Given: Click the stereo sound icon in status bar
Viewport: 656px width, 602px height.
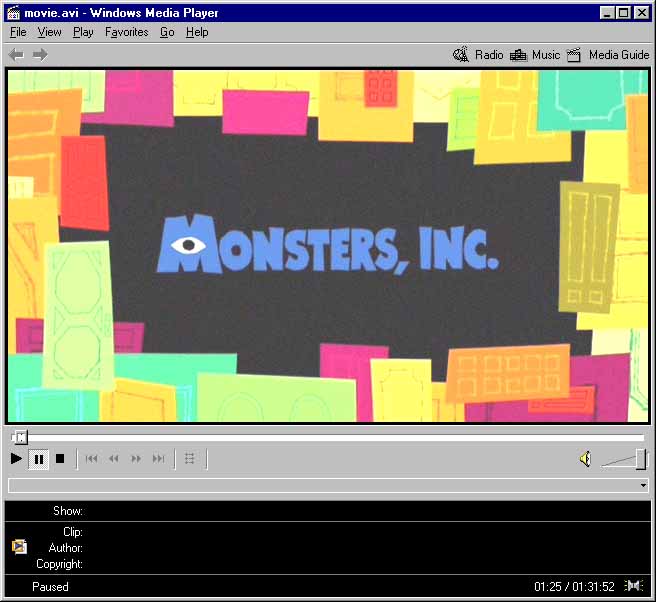Looking at the screenshot, I should click(x=633, y=586).
